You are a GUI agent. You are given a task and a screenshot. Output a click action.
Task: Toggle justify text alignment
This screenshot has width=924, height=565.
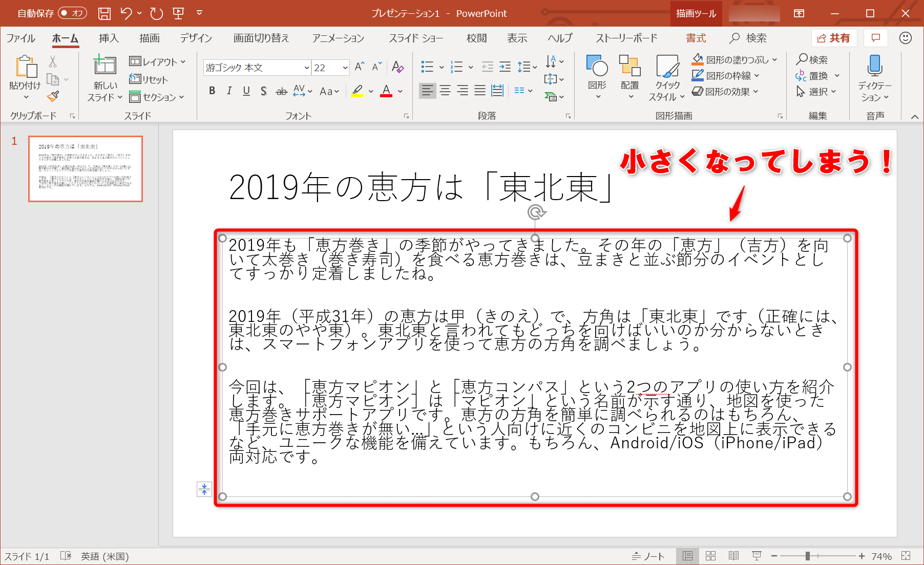480,91
